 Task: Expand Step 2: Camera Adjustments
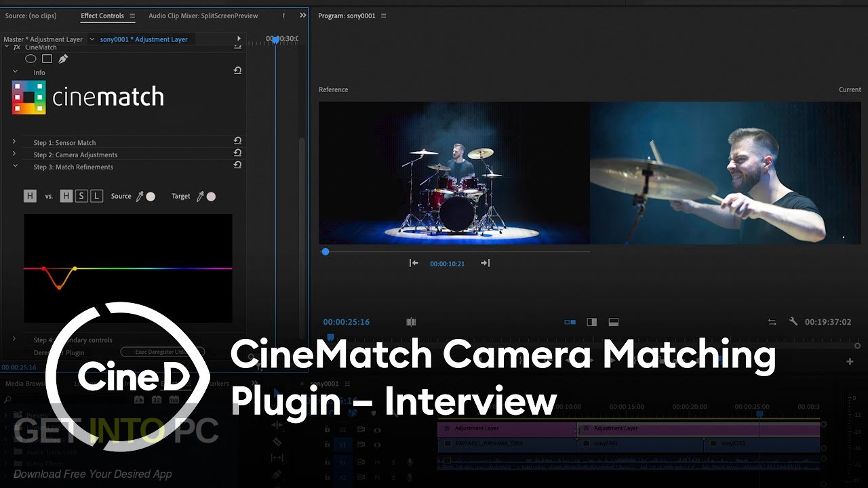pos(14,154)
